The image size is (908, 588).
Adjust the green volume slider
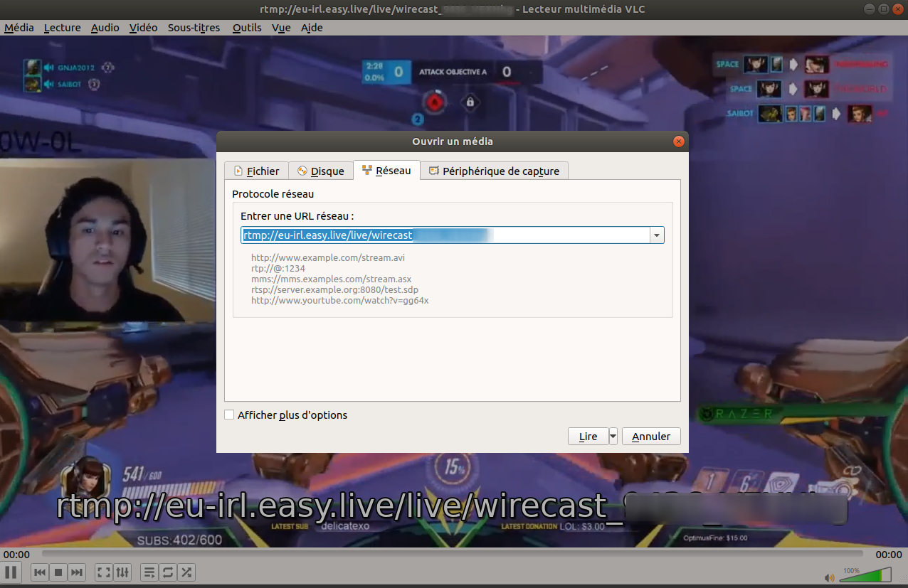(864, 574)
